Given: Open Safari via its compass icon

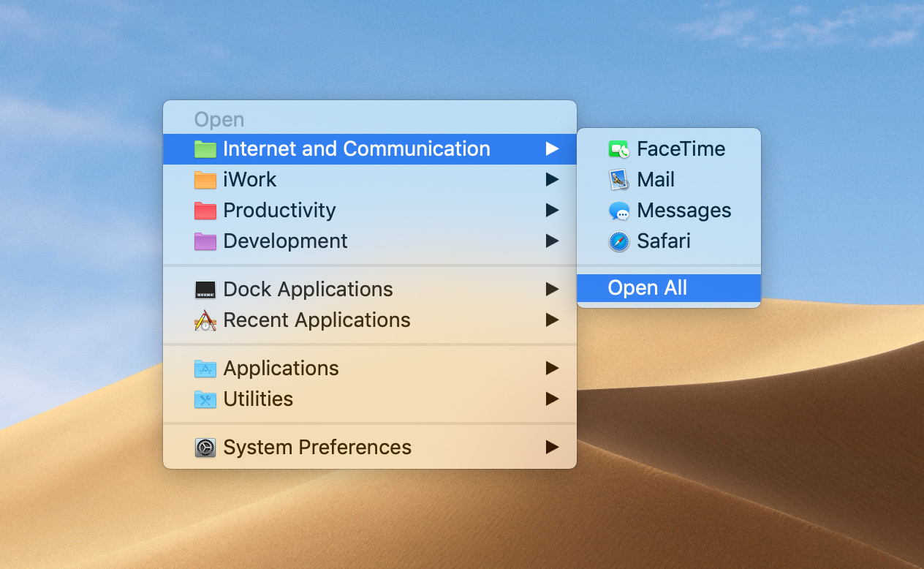Looking at the screenshot, I should point(618,241).
